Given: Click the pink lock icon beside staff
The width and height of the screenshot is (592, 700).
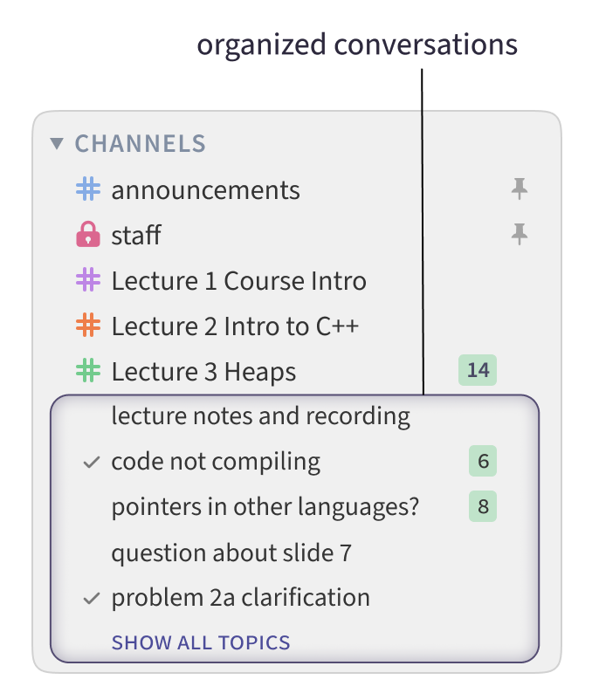Looking at the screenshot, I should 88,235.
